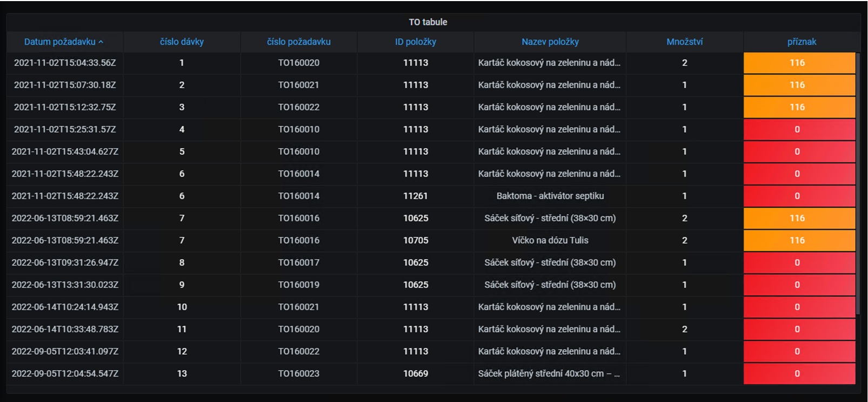Click the příznak column header
The height and width of the screenshot is (402, 868).
click(x=802, y=42)
